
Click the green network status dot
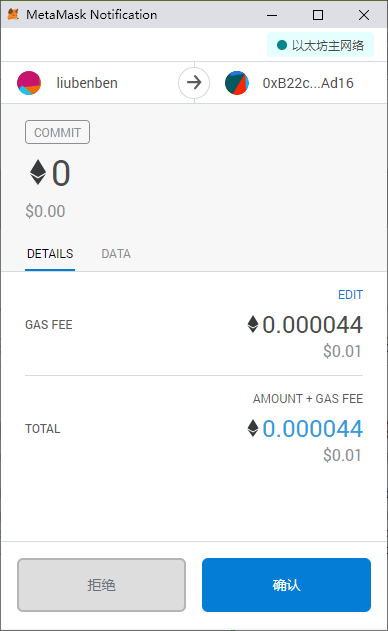pyautogui.click(x=282, y=45)
